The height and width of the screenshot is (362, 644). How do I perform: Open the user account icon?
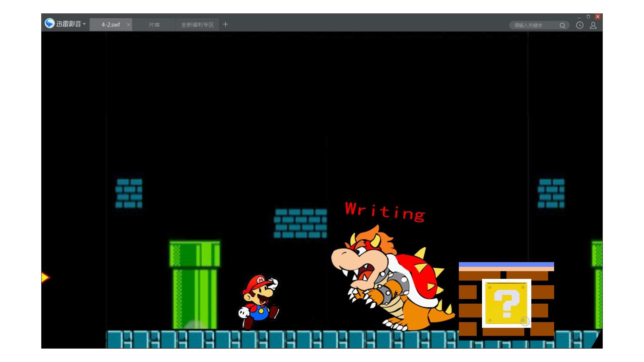593,25
